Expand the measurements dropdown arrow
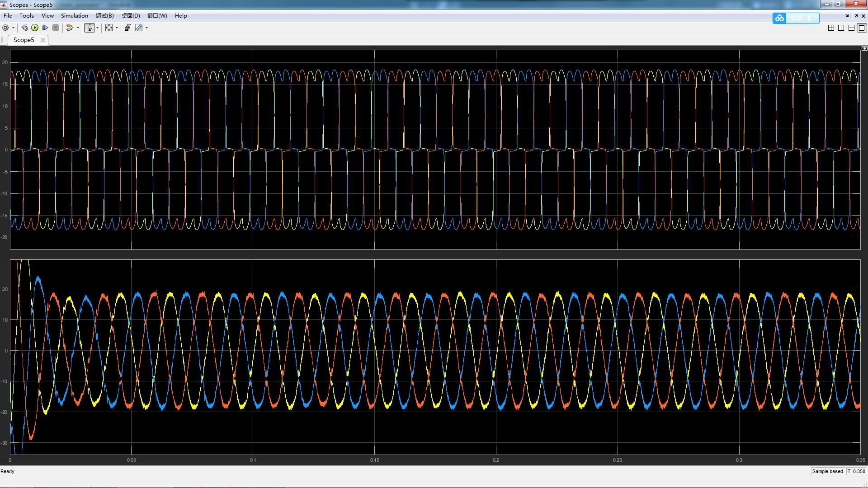 tap(146, 28)
